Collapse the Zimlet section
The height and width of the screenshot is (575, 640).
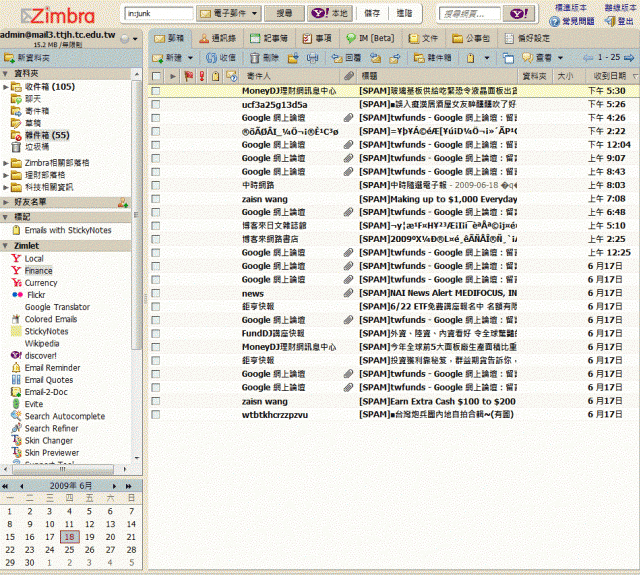point(5,246)
